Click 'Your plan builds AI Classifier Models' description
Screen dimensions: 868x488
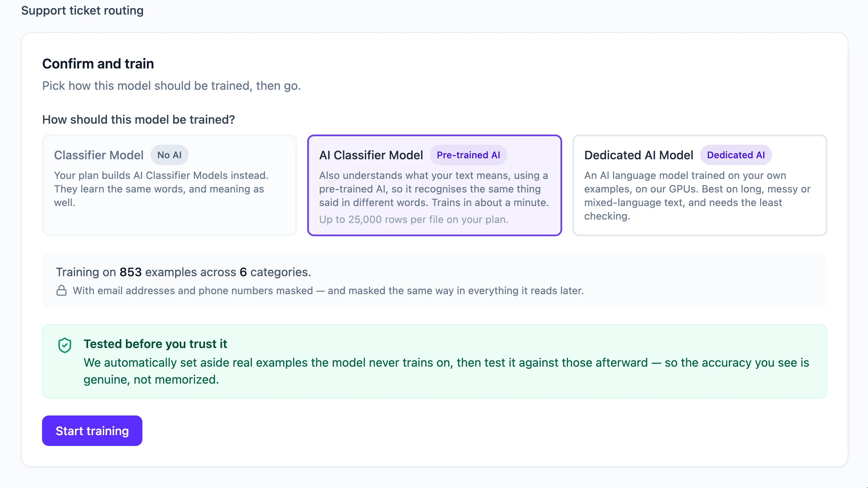tap(161, 189)
